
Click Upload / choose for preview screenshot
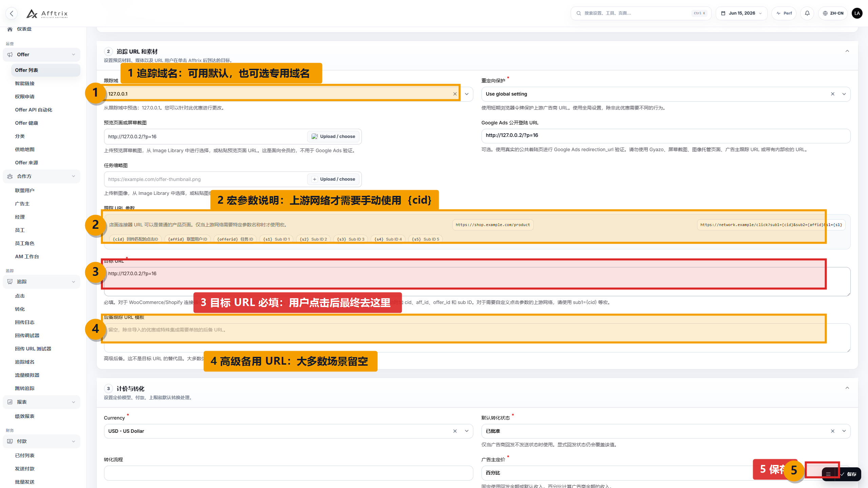point(333,137)
